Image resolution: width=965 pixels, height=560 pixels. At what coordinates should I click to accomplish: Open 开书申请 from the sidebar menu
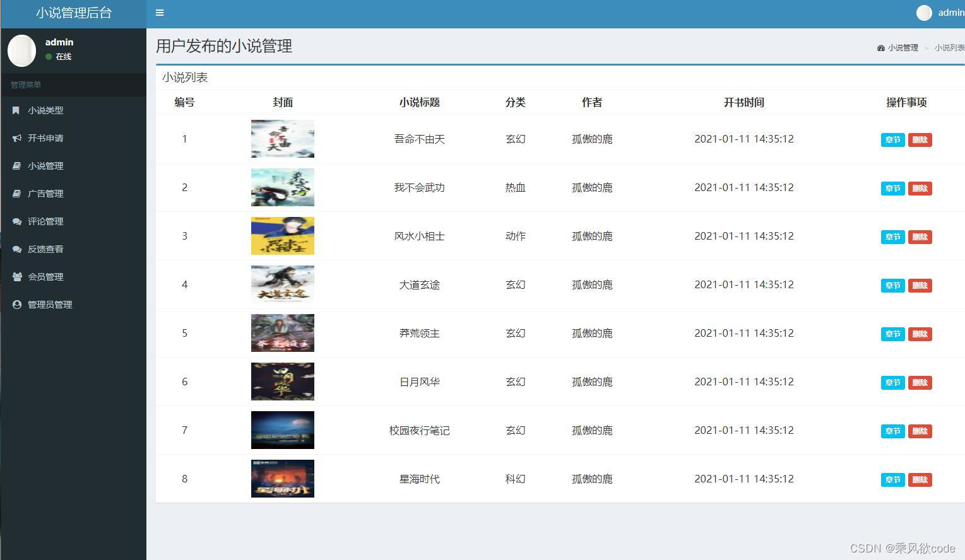tap(44, 138)
